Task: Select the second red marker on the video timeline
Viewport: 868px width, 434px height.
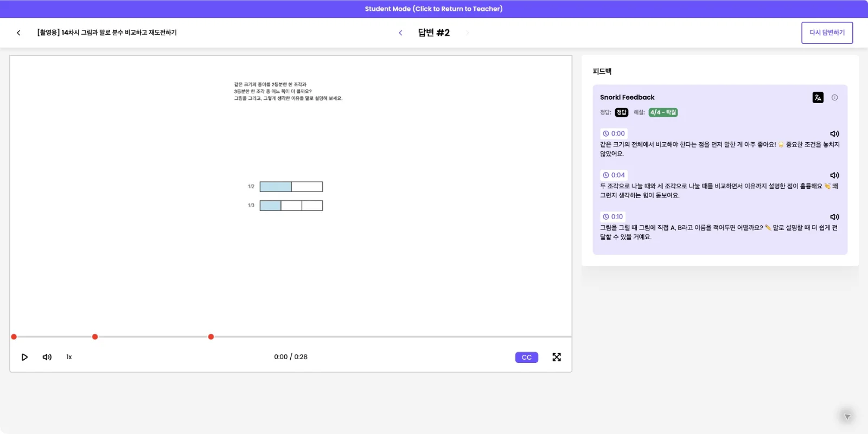Action: coord(95,337)
